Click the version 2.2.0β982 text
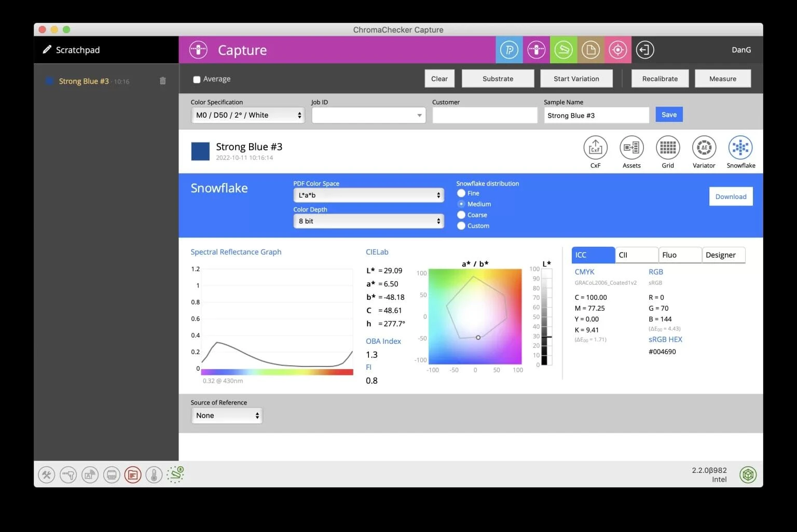The width and height of the screenshot is (797, 532). (x=709, y=470)
